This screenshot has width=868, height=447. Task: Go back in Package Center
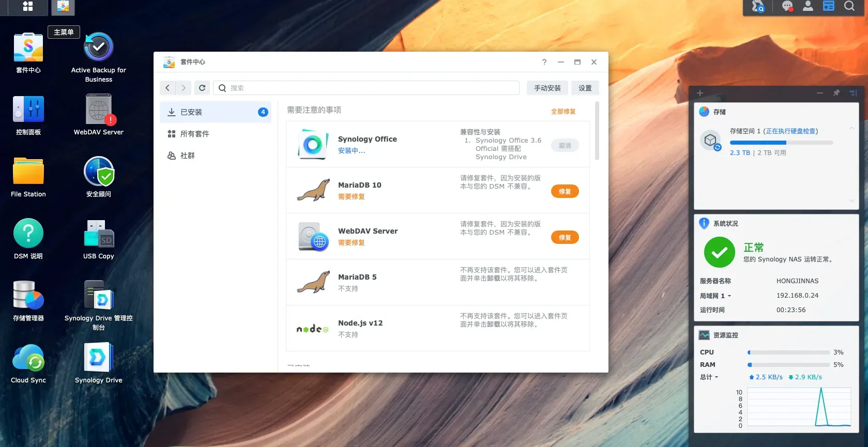click(x=167, y=88)
